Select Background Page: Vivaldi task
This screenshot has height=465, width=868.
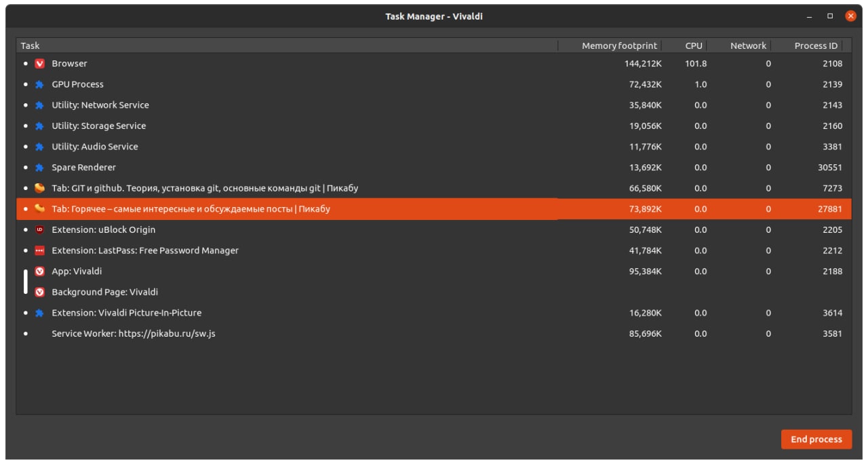[x=434, y=292]
